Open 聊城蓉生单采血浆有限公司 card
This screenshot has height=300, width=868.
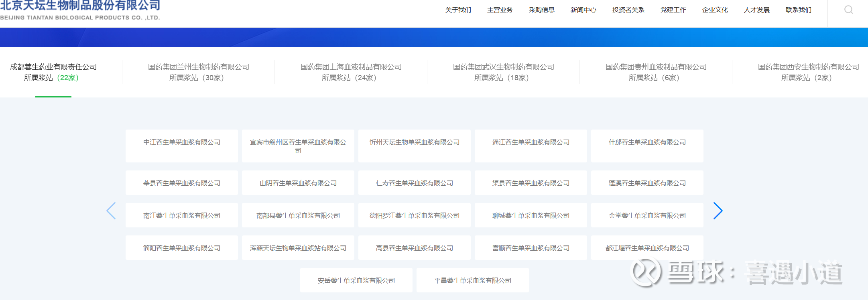(x=531, y=215)
